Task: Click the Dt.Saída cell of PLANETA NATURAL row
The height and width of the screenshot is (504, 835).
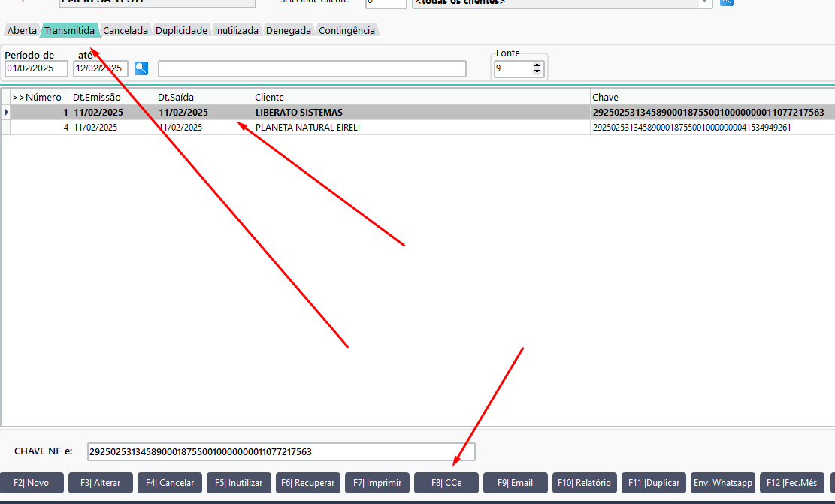Action: pyautogui.click(x=204, y=127)
